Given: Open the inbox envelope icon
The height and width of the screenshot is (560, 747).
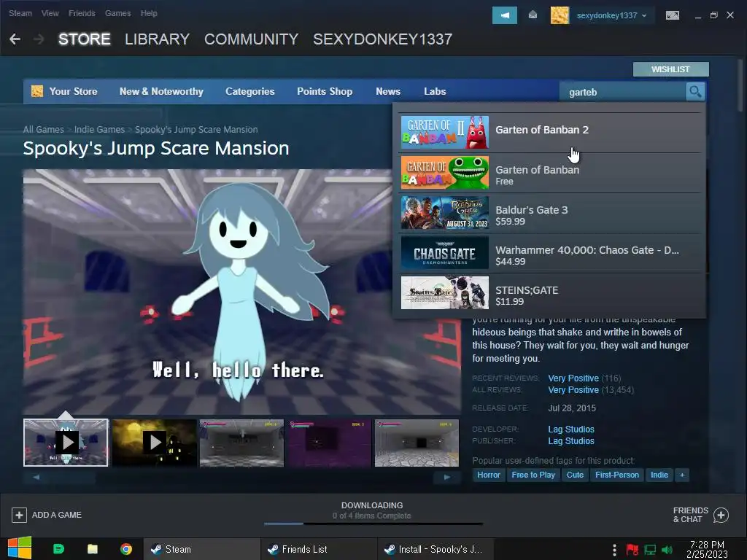Looking at the screenshot, I should click(533, 15).
